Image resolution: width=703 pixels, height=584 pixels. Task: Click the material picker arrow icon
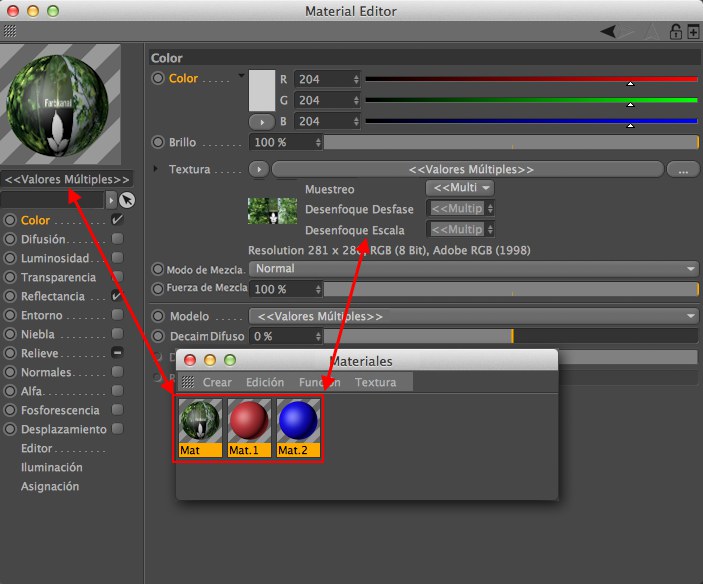127,200
